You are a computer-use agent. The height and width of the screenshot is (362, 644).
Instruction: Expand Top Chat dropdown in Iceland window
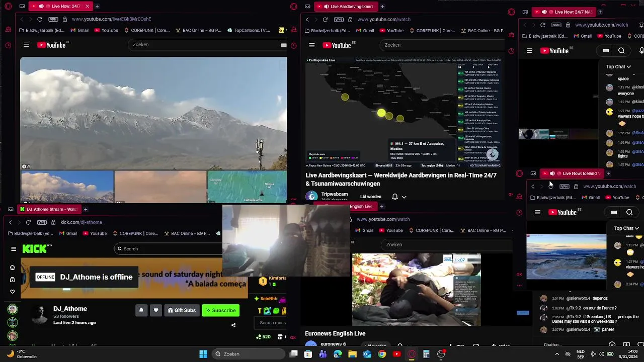pos(626,228)
